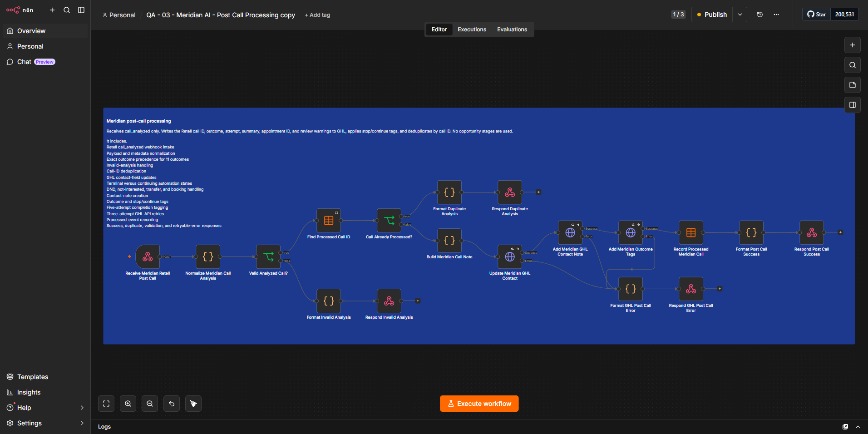868x434 pixels.
Task: Add a node after Respond Invalid Analysis
Action: pyautogui.click(x=418, y=301)
